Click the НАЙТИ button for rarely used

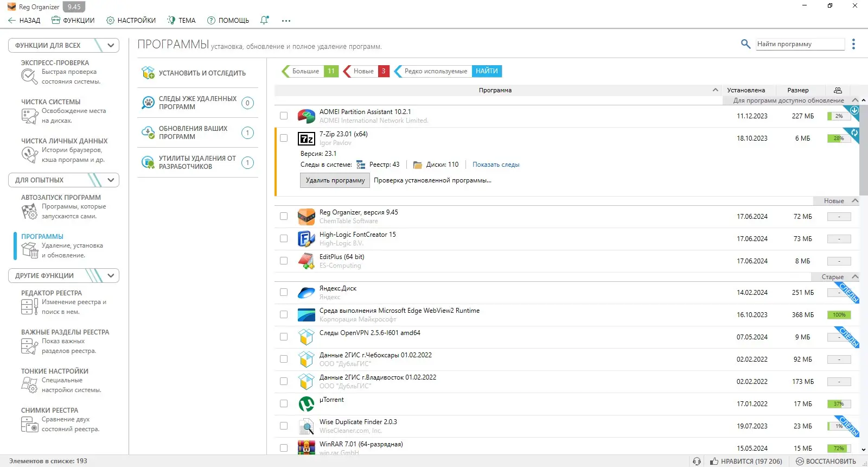[x=487, y=71]
